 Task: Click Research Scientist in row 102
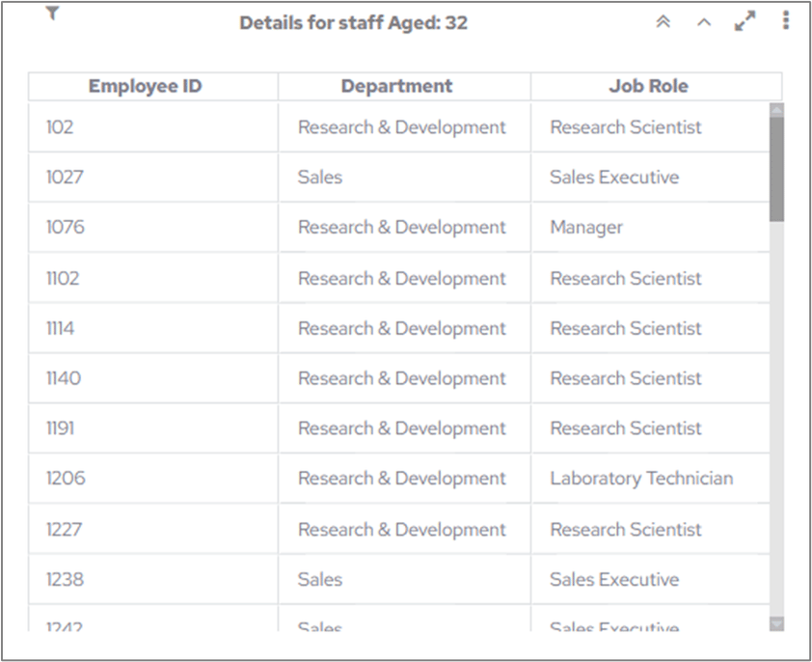click(626, 127)
